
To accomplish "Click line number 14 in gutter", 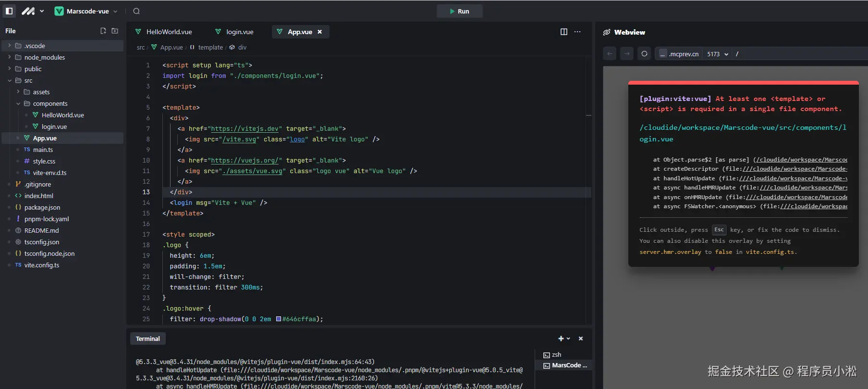I will [146, 202].
